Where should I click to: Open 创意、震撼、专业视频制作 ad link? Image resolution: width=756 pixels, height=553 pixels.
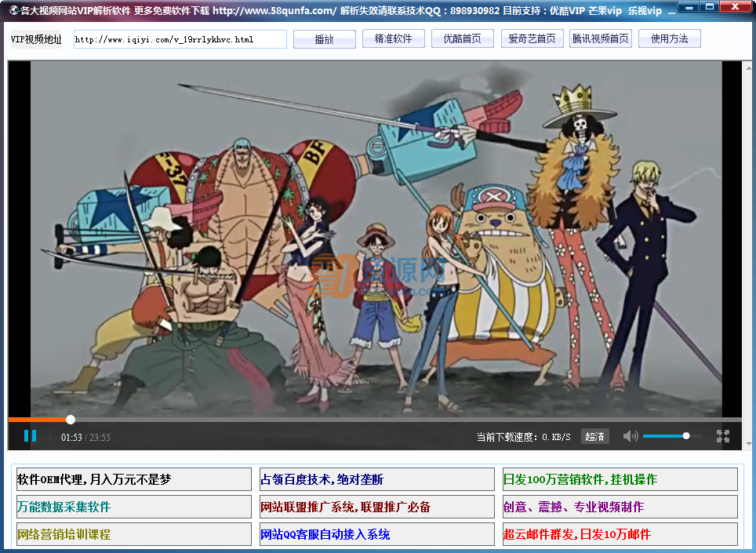[620, 507]
